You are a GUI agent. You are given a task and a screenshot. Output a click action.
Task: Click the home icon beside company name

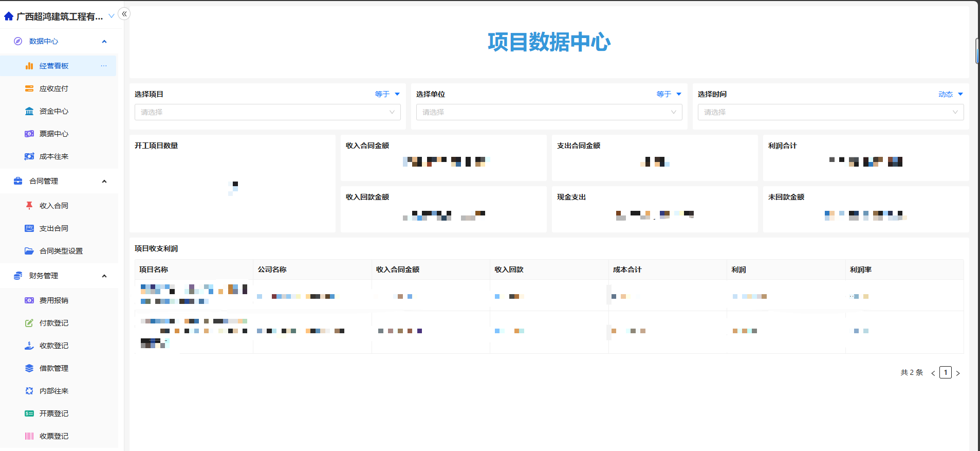tap(9, 16)
